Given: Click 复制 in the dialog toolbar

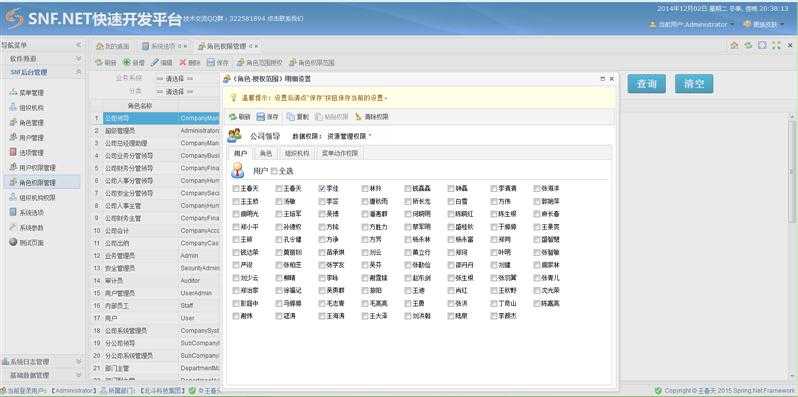Looking at the screenshot, I should [298, 117].
